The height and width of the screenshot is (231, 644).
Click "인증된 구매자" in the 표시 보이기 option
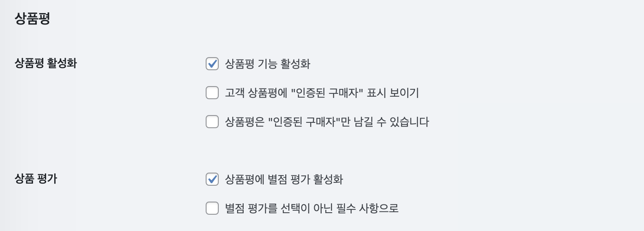point(327,93)
